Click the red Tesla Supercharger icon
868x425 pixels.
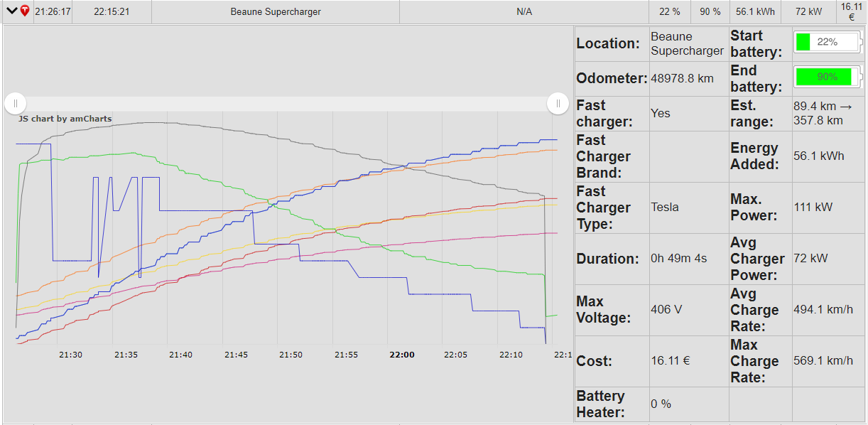25,11
